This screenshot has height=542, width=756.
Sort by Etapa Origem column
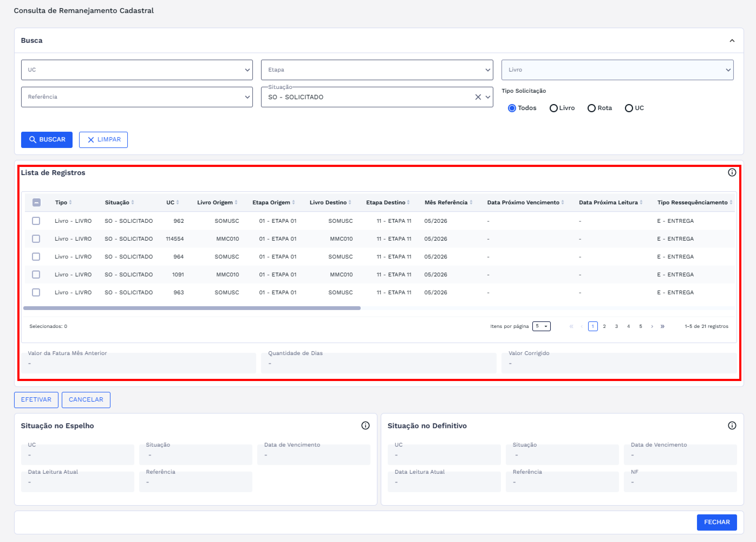274,202
